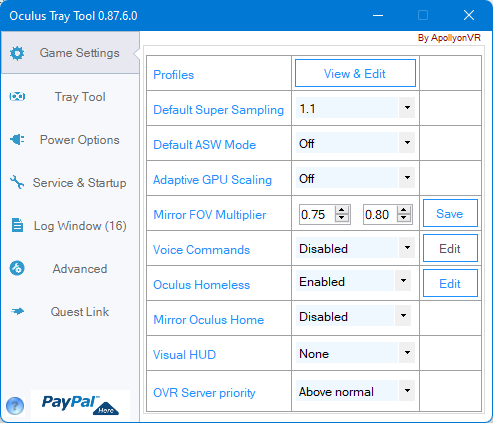Click the Oculus Homeless label
Viewport: 493px width, 423px height.
click(201, 285)
